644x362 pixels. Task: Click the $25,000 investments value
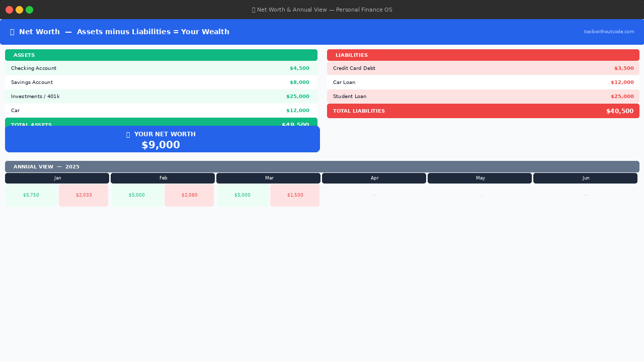298,97
